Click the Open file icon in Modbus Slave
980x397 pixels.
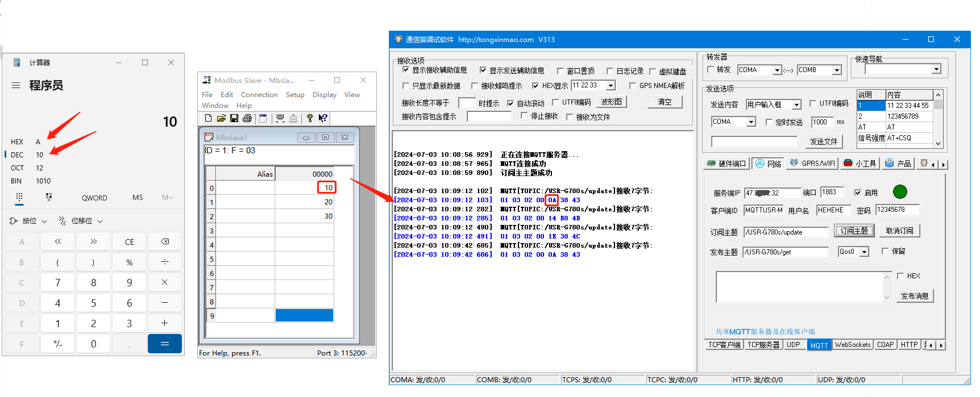[221, 118]
